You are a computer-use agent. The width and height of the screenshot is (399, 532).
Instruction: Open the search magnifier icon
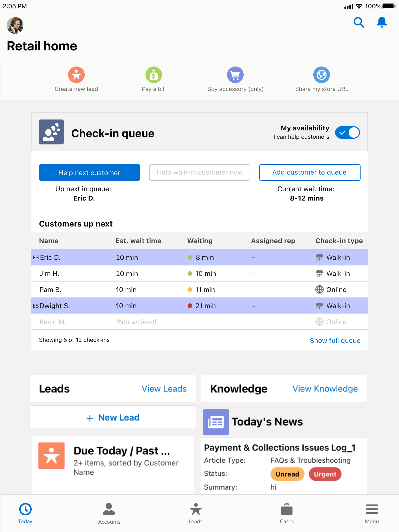tap(359, 22)
